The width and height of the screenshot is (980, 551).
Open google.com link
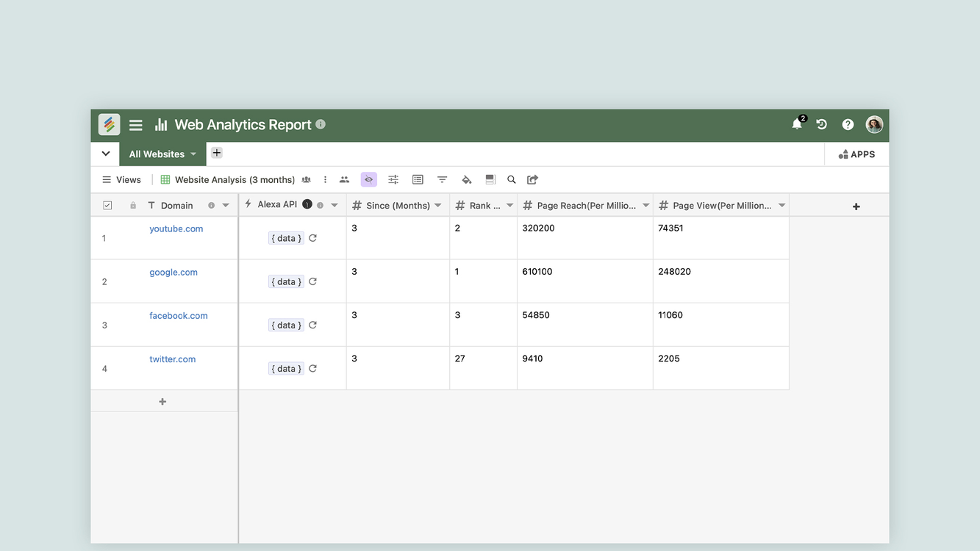(x=174, y=272)
